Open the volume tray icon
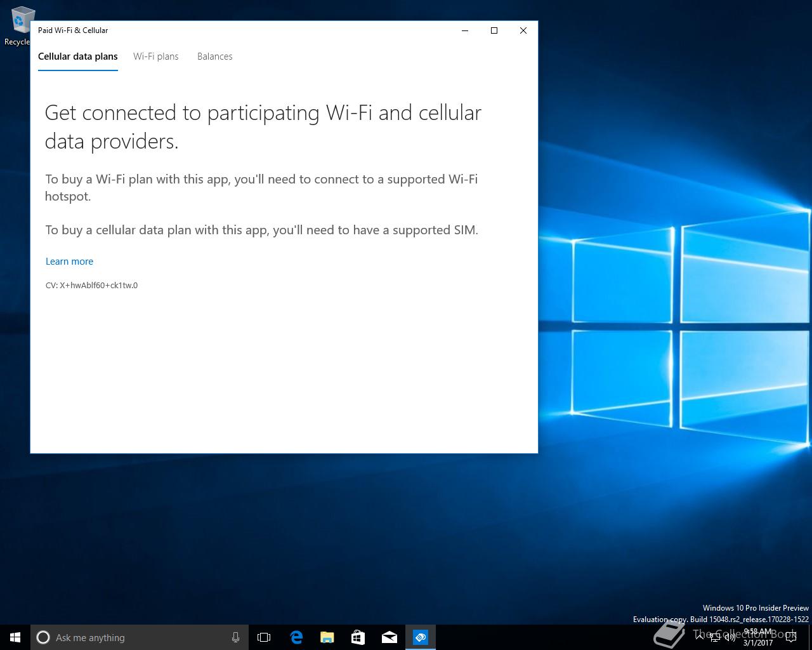812x650 pixels. point(730,637)
